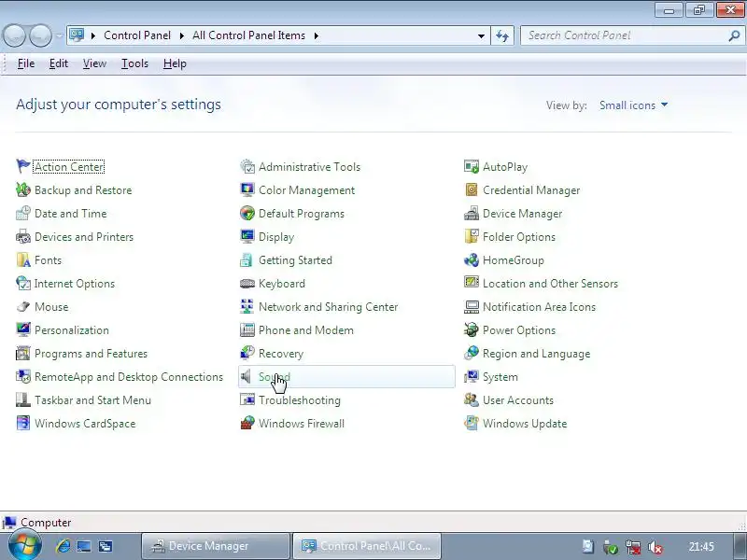Screen dimensions: 747x560
Task: Expand arrow after All Control Panel Items
Action: point(316,35)
